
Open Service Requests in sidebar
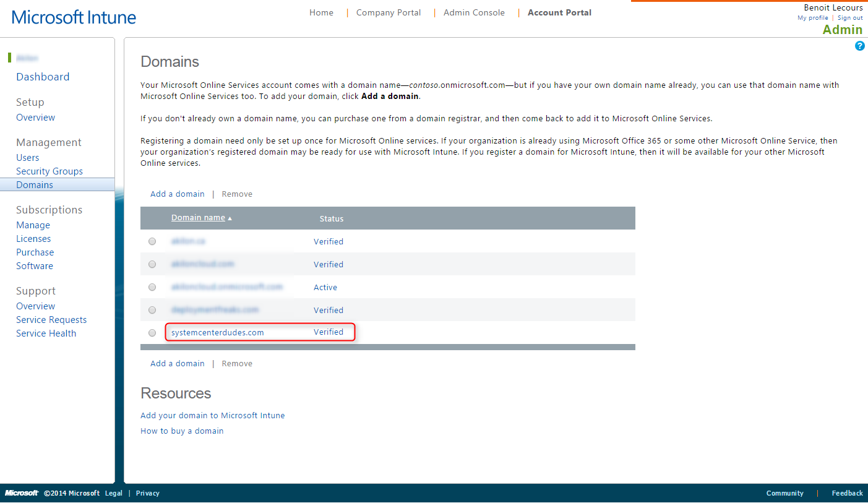coord(51,320)
